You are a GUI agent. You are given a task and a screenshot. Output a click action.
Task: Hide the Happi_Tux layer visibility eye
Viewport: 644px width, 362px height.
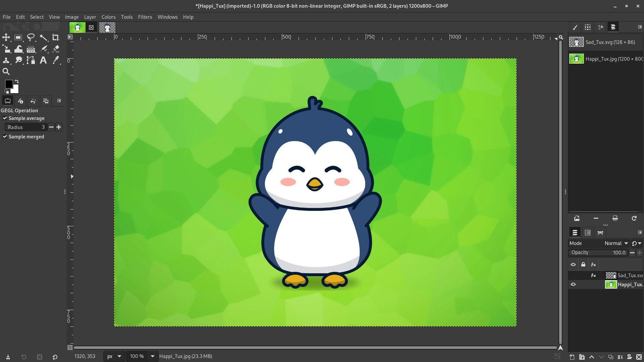click(573, 284)
